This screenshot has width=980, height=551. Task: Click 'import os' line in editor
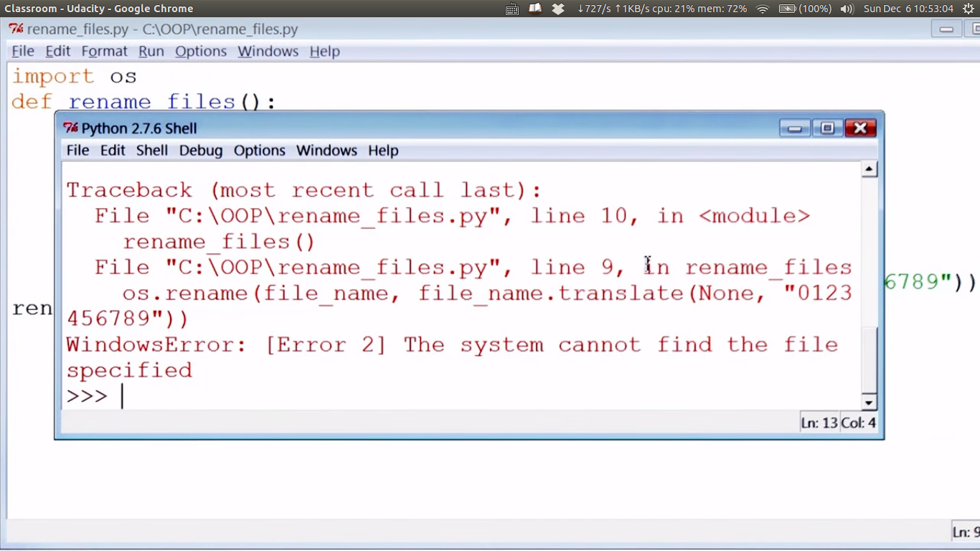[74, 76]
